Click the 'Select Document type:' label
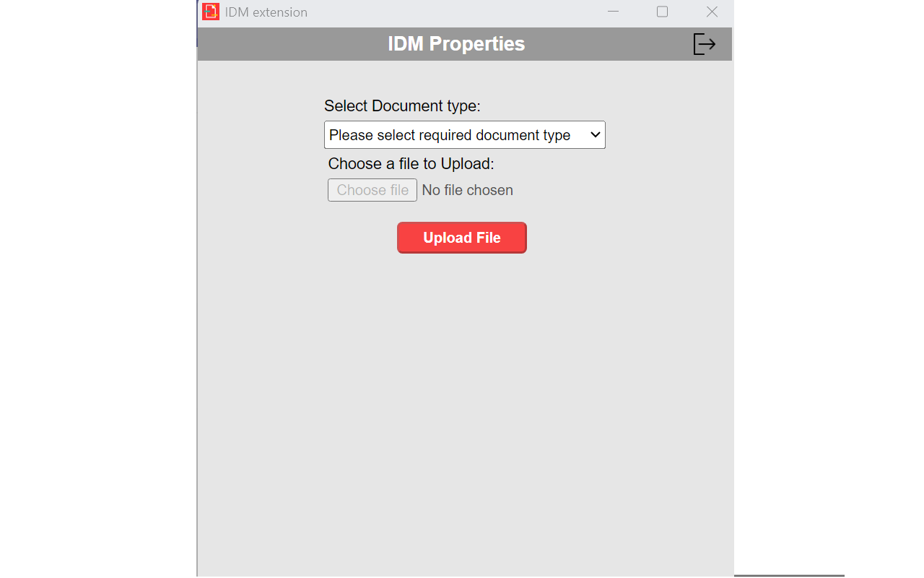This screenshot has width=924, height=578. click(x=402, y=106)
